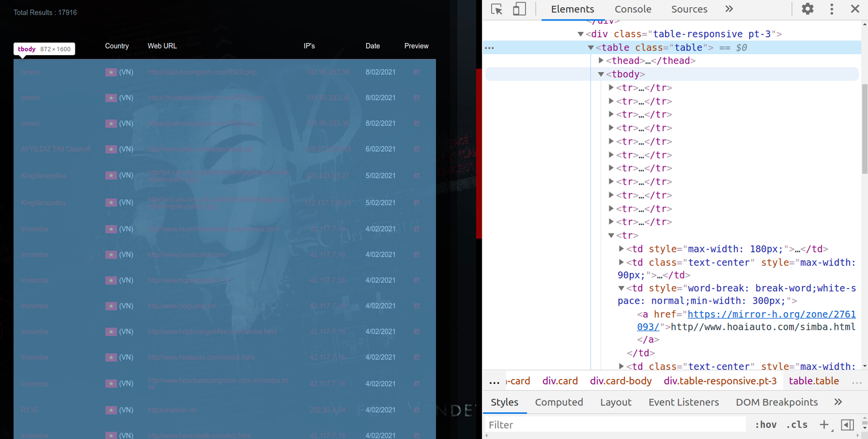This screenshot has height=439, width=868.
Task: Expand the thead node arrow
Action: 601,61
